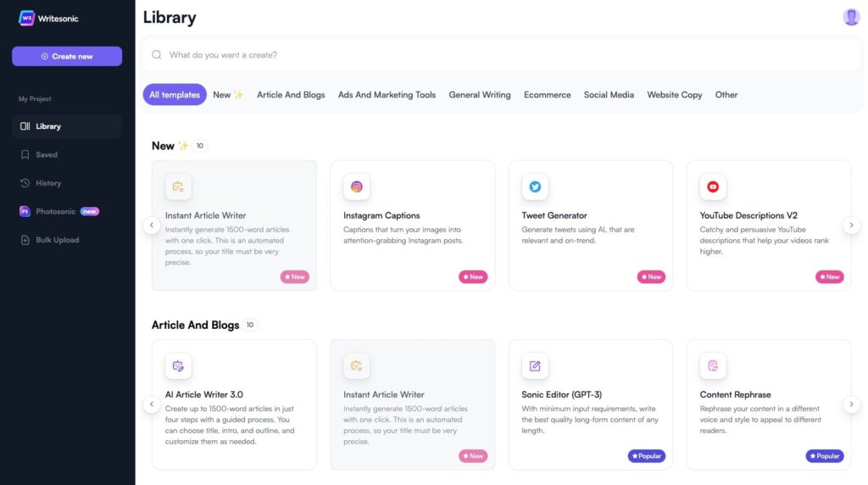
Task: Click the user profile avatar
Action: pyautogui.click(x=851, y=17)
